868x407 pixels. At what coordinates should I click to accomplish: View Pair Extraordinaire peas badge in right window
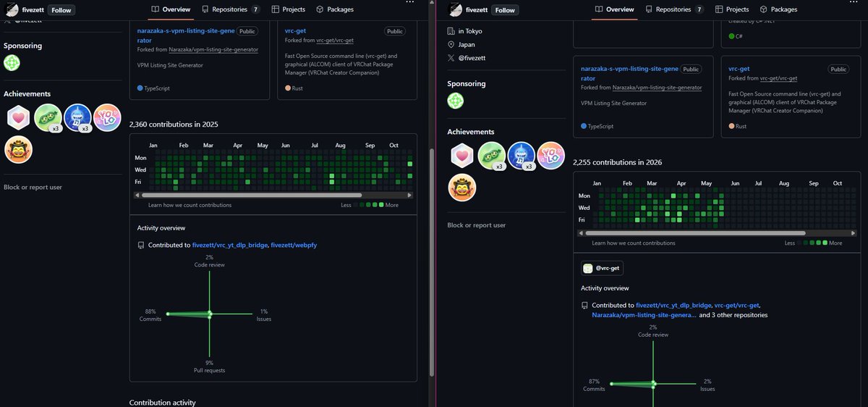492,155
